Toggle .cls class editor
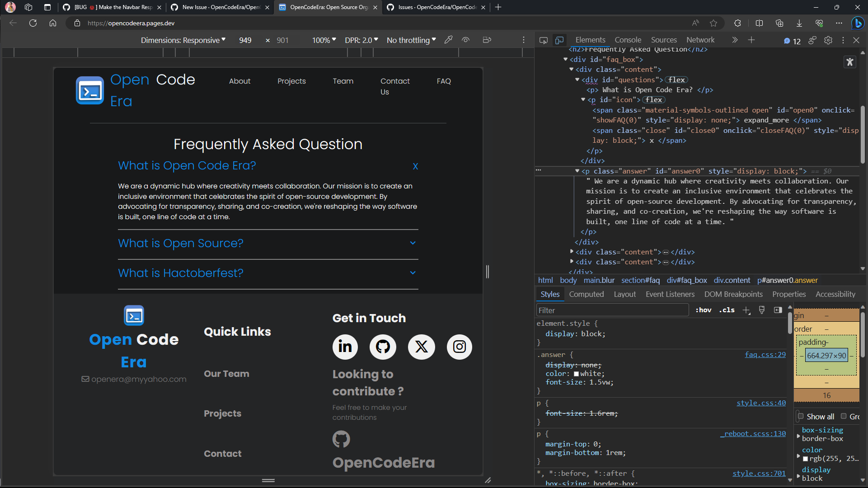 726,310
